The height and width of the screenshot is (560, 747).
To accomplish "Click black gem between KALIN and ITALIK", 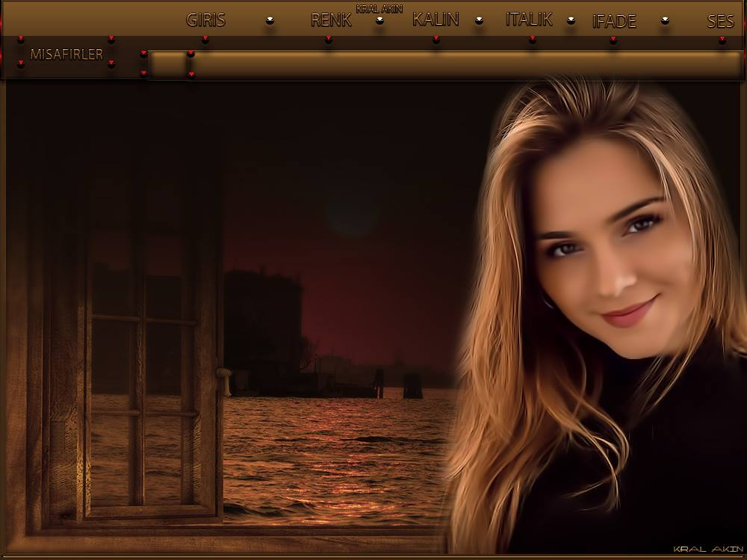I will coord(479,21).
